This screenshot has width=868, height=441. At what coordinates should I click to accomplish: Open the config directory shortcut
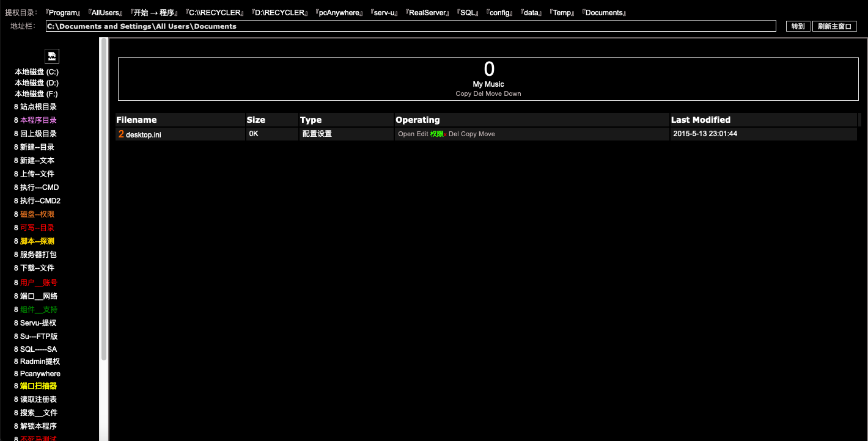click(500, 13)
